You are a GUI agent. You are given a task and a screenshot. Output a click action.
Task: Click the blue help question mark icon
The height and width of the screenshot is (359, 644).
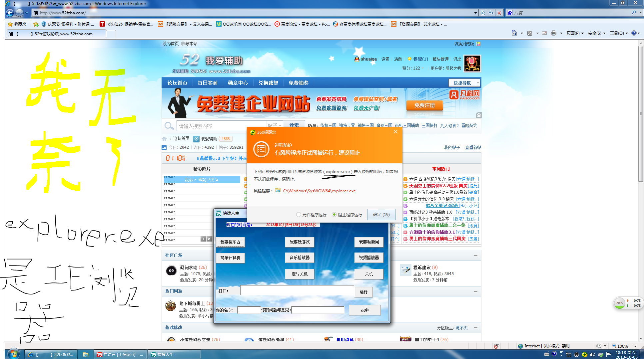634,33
